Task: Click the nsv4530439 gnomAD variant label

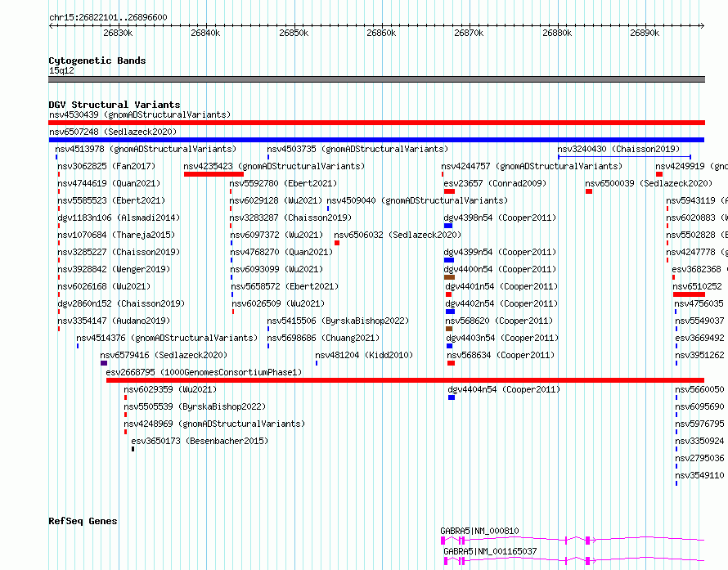Action: [x=140, y=114]
